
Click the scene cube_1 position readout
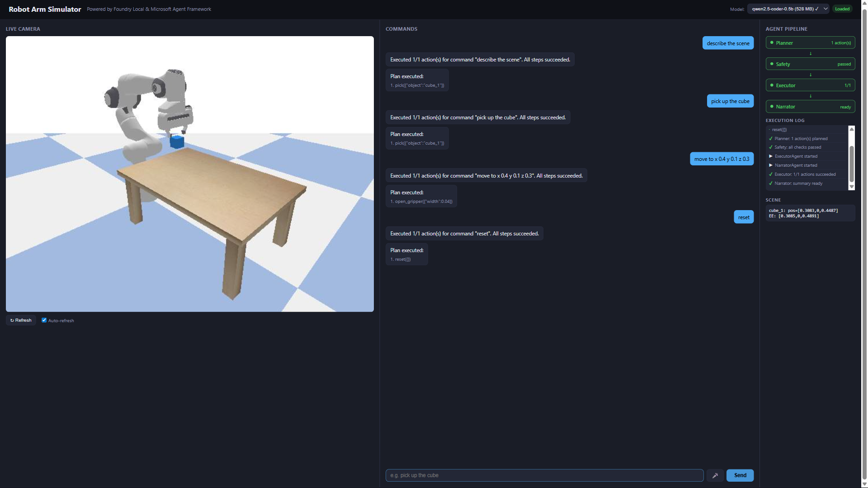(x=803, y=211)
